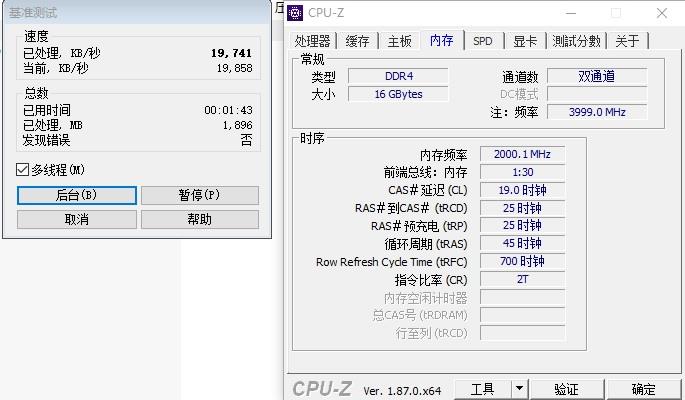Click the CPU-Z logo at bottom left
Viewport: 685px width, 400px height.
pos(322,389)
